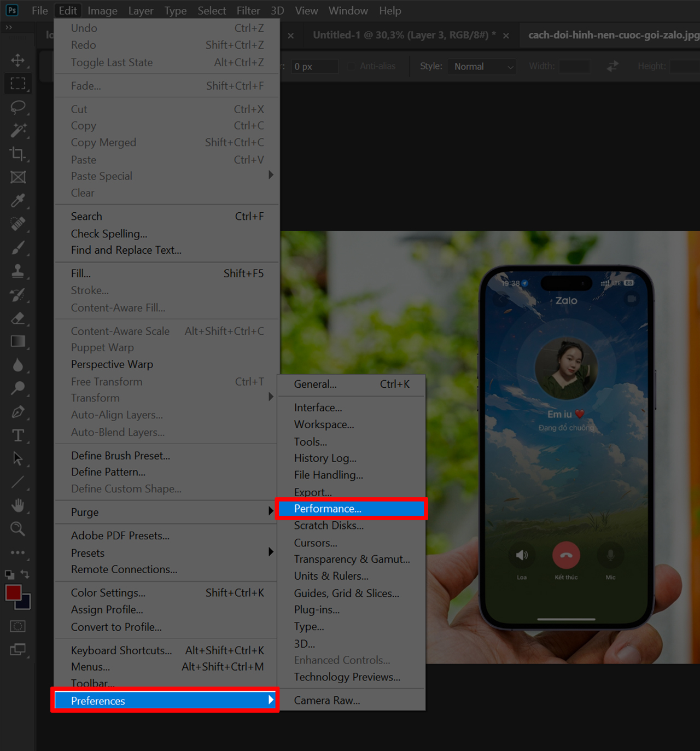Open the Window menu
The width and height of the screenshot is (700, 751).
tap(348, 10)
